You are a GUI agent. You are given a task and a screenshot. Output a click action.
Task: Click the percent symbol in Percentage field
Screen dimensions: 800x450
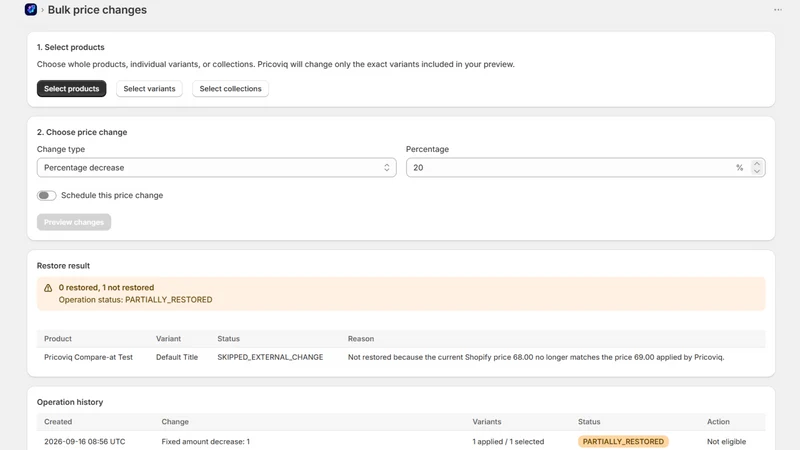(739, 167)
